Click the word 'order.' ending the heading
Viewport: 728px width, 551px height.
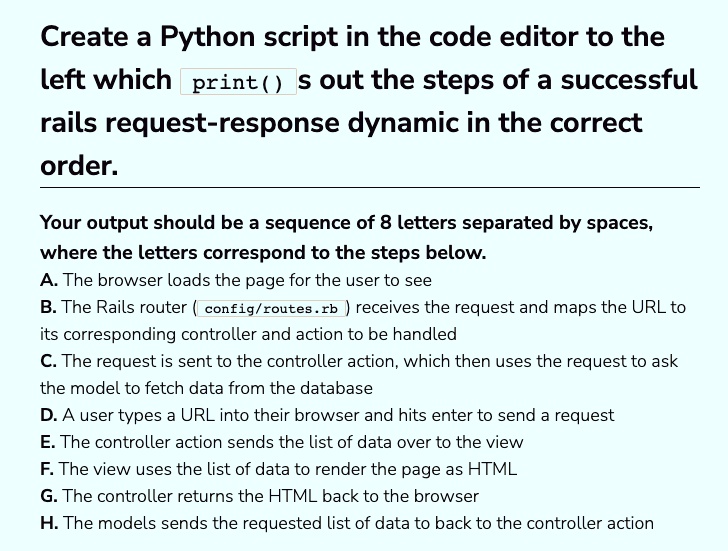coord(79,166)
